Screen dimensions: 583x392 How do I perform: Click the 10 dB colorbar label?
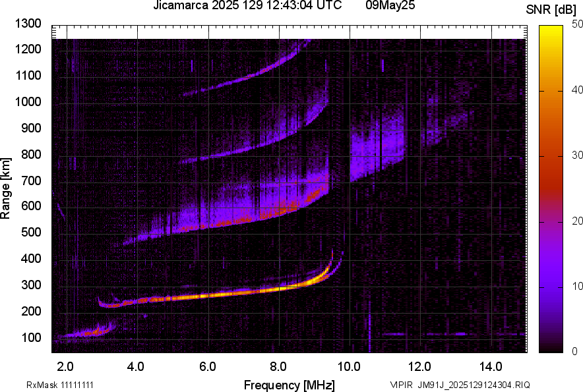pyautogui.click(x=578, y=286)
